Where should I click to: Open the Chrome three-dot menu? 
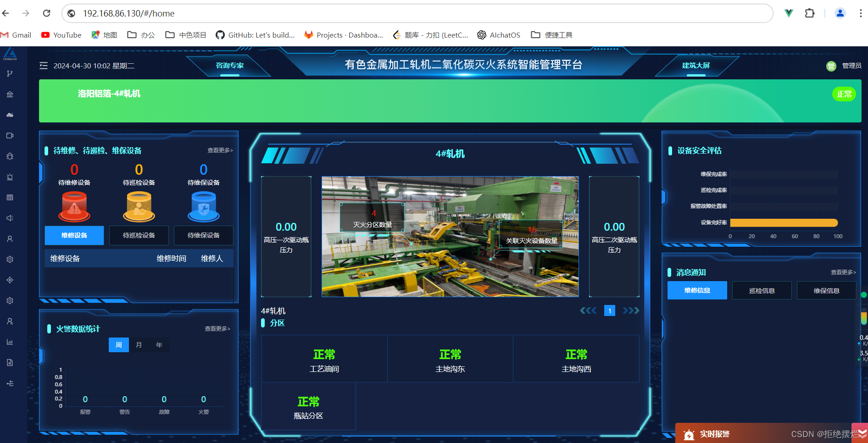click(x=862, y=13)
